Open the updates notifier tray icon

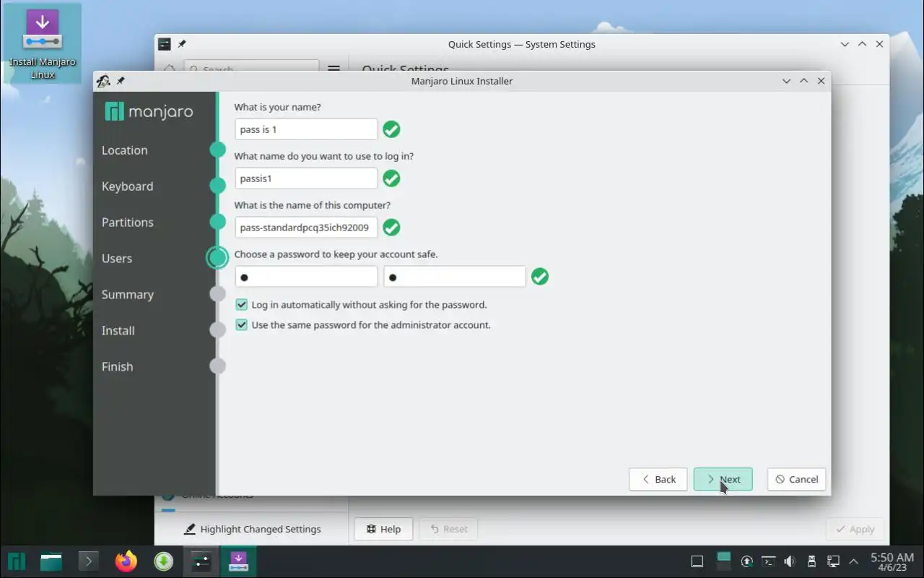point(747,561)
